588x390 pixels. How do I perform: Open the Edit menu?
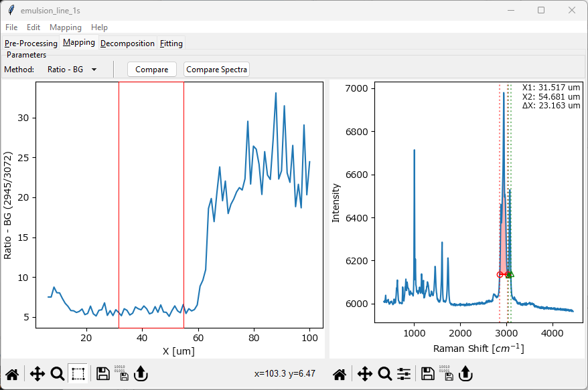[33, 27]
